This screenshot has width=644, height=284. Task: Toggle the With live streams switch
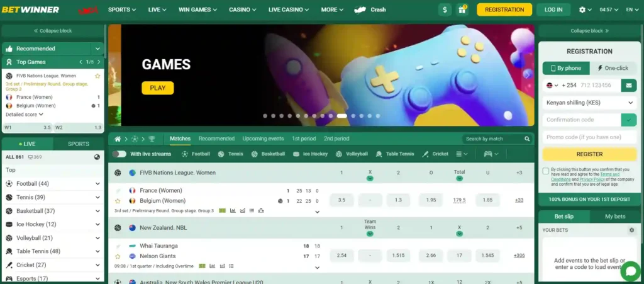[x=119, y=154]
